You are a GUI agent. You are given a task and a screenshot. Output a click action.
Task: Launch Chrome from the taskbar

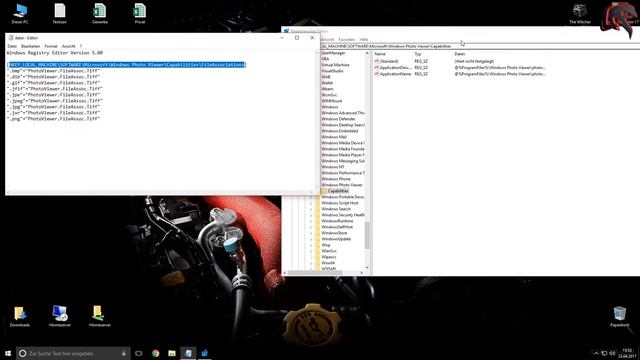(x=156, y=353)
